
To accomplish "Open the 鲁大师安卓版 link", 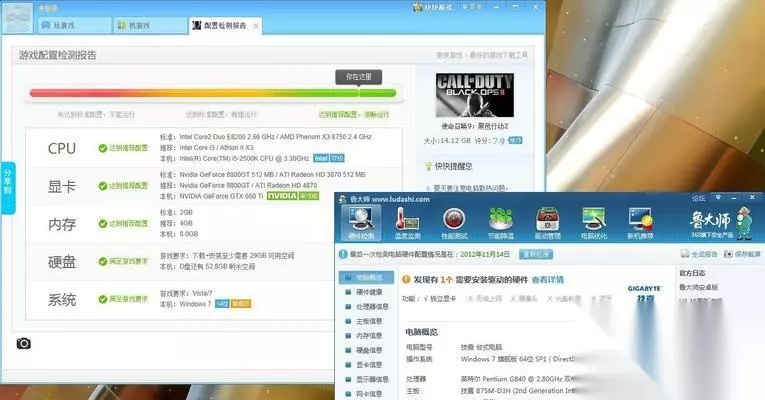I will (x=699, y=287).
